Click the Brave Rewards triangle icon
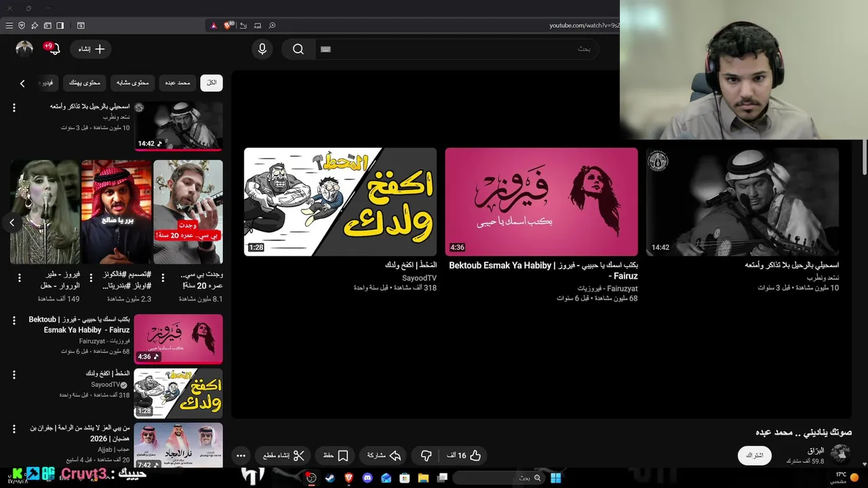 213,26
